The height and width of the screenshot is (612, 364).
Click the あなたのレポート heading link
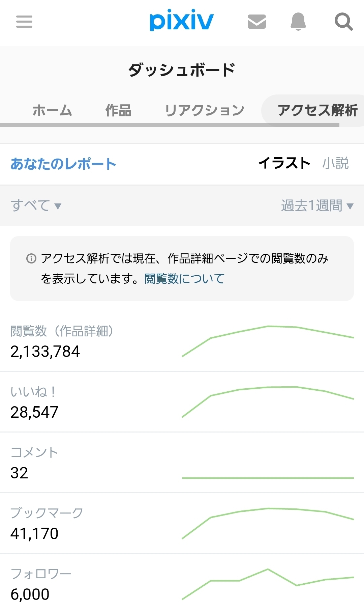click(x=63, y=164)
